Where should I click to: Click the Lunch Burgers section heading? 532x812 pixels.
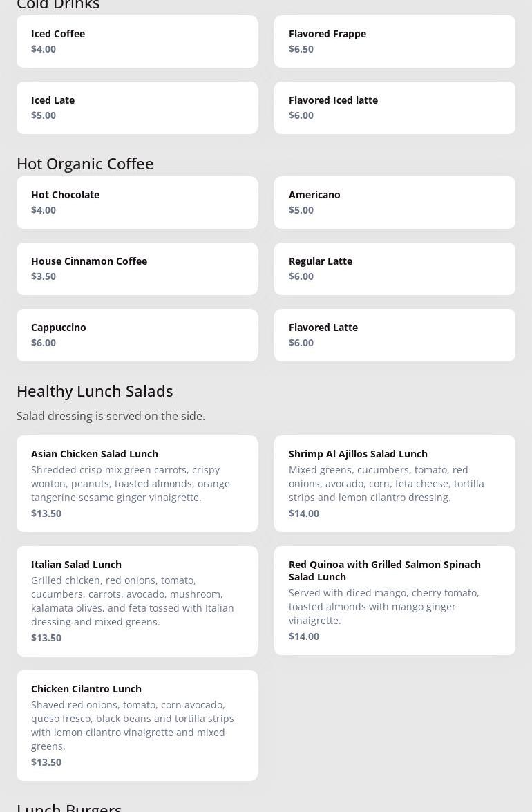click(69, 807)
